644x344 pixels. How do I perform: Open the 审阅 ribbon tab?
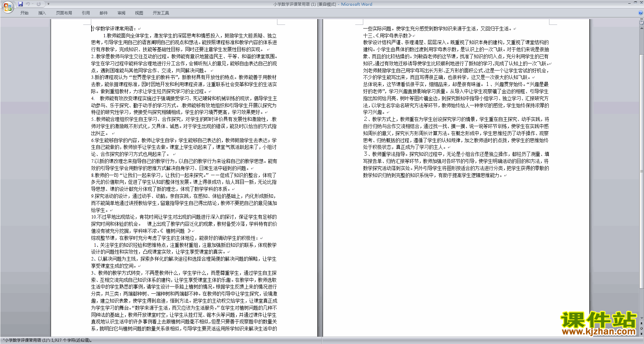click(121, 13)
